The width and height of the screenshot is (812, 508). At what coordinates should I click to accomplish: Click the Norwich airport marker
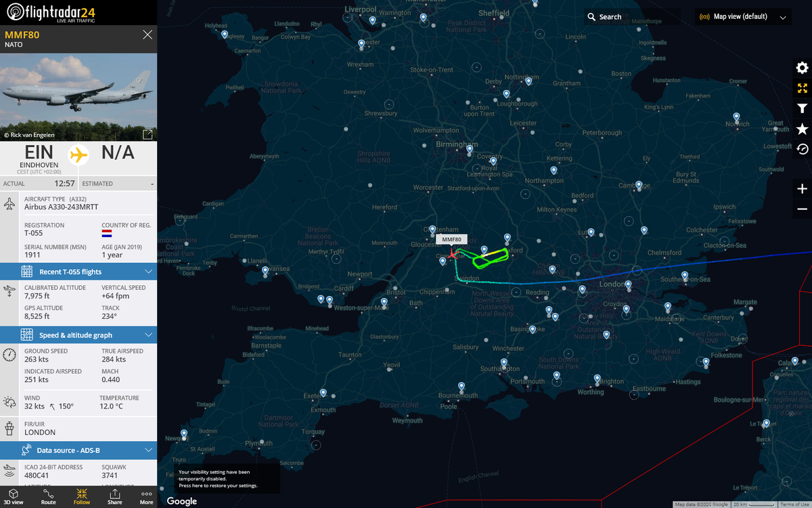coord(736,117)
